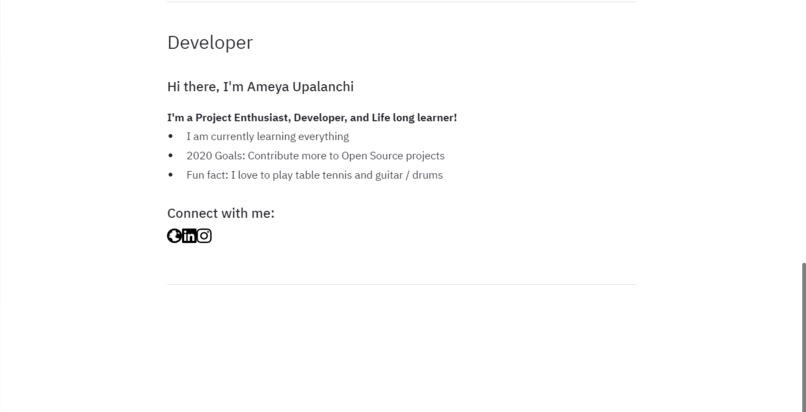Click the name Ameya Upalanchi
This screenshot has width=806, height=412.
tap(300, 86)
